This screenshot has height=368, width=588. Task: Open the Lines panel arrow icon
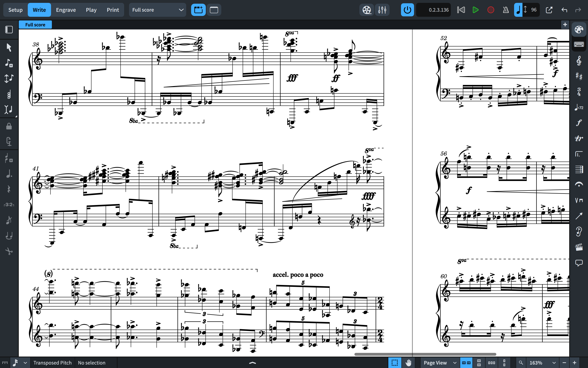coord(579,216)
